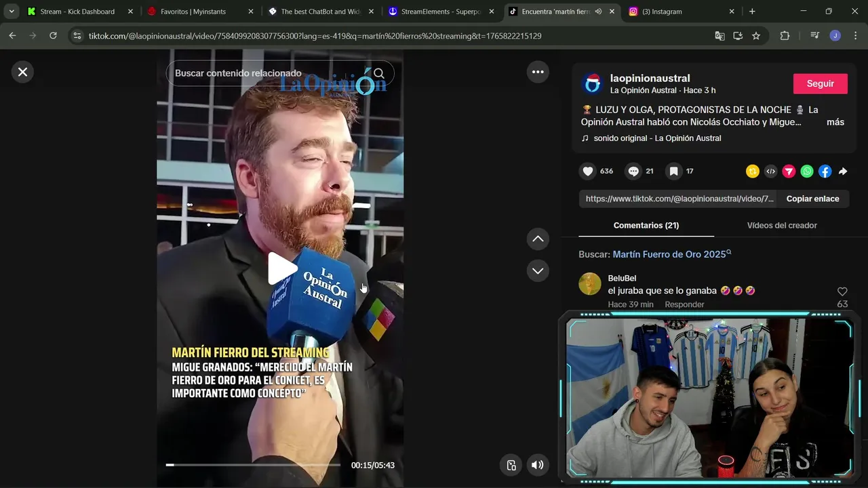Image resolution: width=868 pixels, height=488 pixels.
Task: Reload the current page
Action: 53,36
